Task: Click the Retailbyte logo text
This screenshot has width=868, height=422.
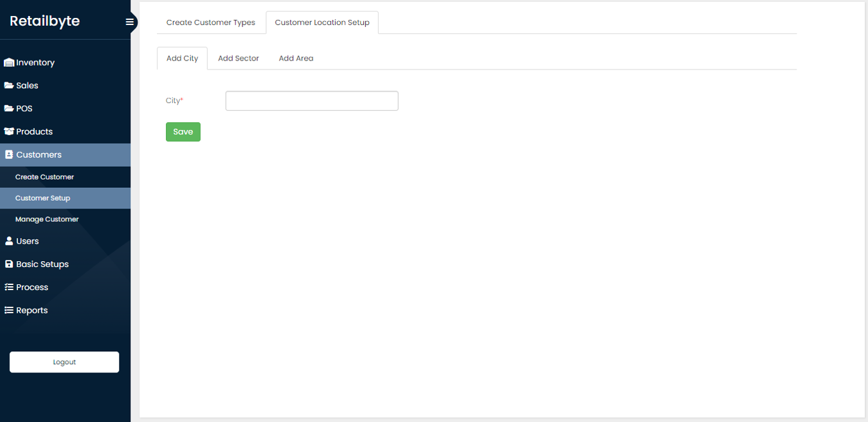Action: click(x=45, y=21)
